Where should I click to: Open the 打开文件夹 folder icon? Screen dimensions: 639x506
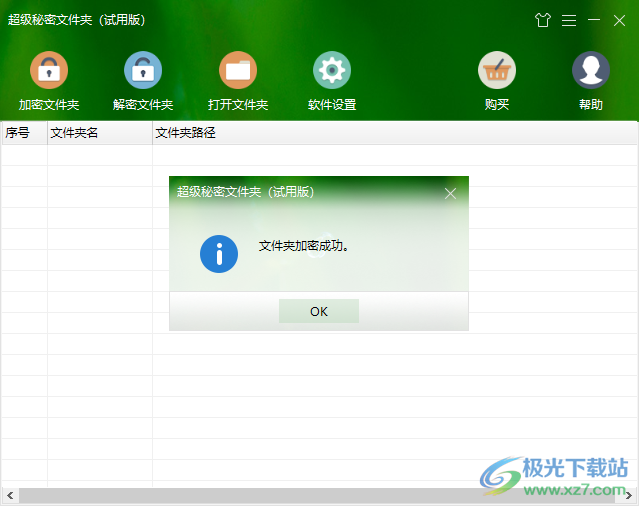(x=238, y=70)
